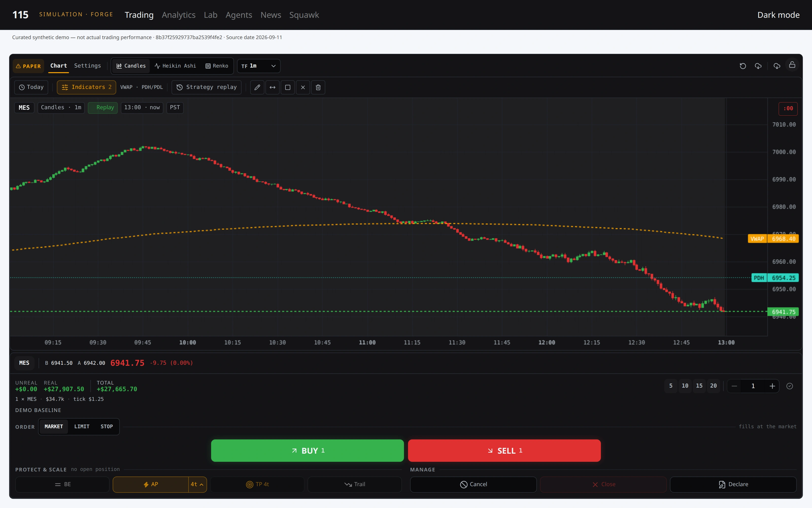Select the pencil drawing tool

pos(257,87)
